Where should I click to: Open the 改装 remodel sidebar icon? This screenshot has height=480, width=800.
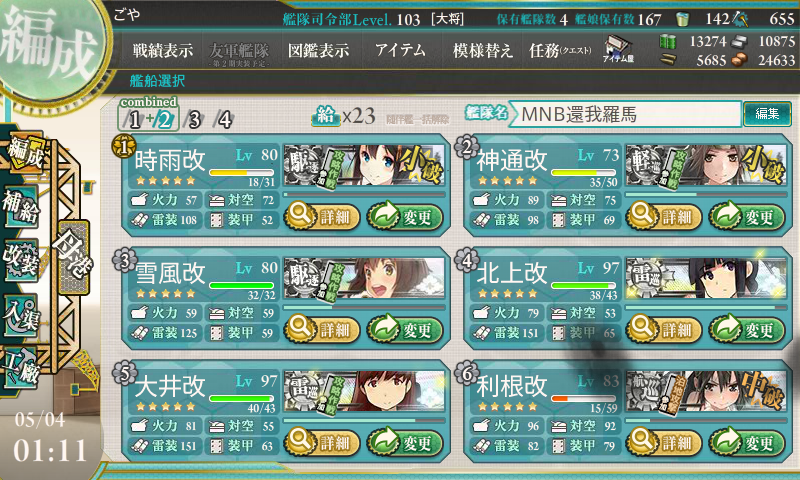coord(20,259)
